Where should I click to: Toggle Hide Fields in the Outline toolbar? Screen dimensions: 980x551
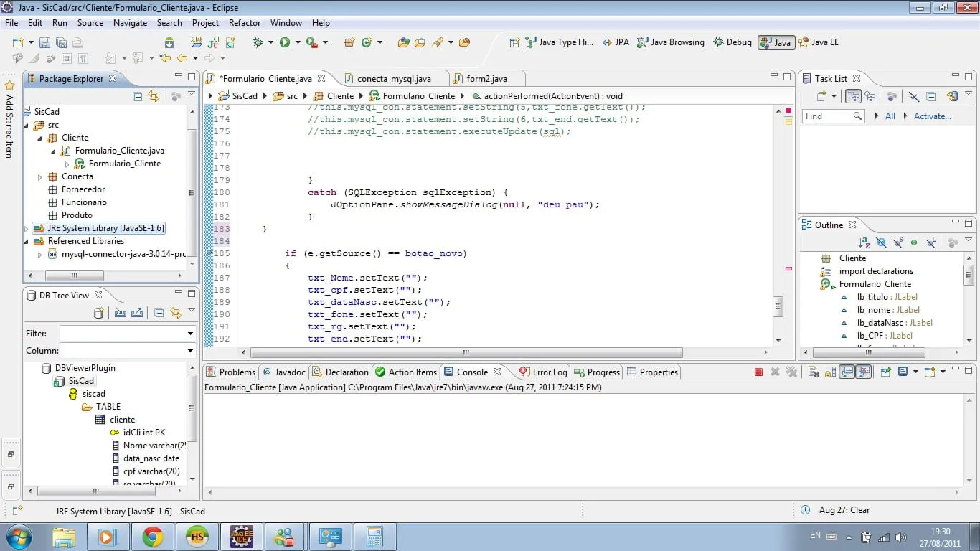coord(882,242)
